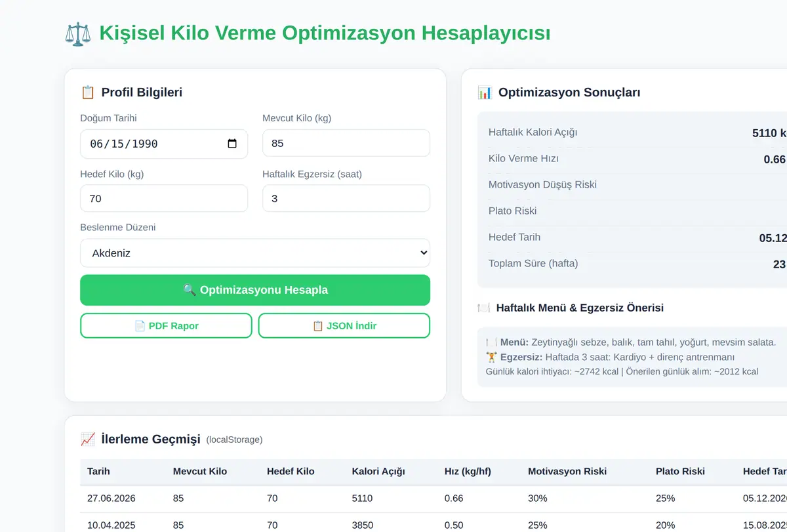
Task: Click the Hedef Kilo column header
Action: pyautogui.click(x=291, y=472)
